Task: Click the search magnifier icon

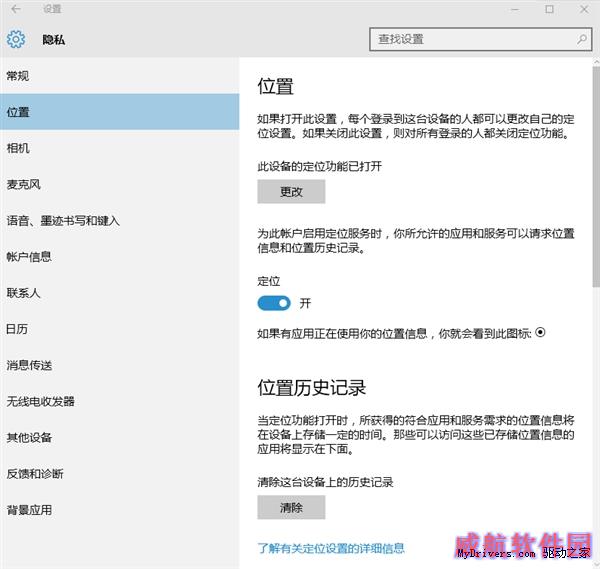Action: point(582,39)
